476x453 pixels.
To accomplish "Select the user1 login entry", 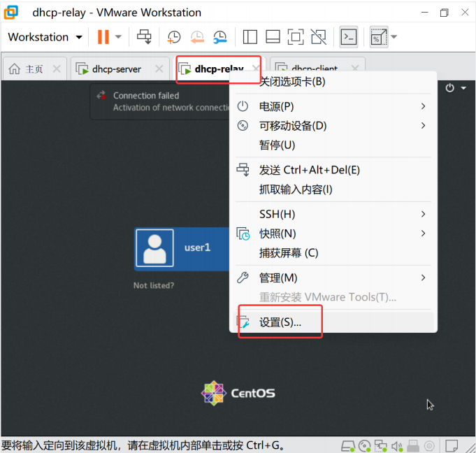I will (182, 249).
